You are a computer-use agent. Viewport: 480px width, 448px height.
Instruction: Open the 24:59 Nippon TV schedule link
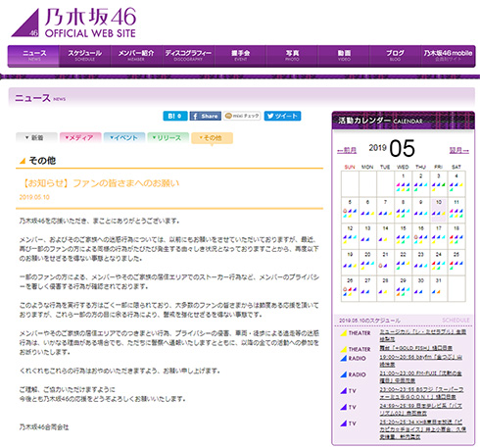pos(420,410)
